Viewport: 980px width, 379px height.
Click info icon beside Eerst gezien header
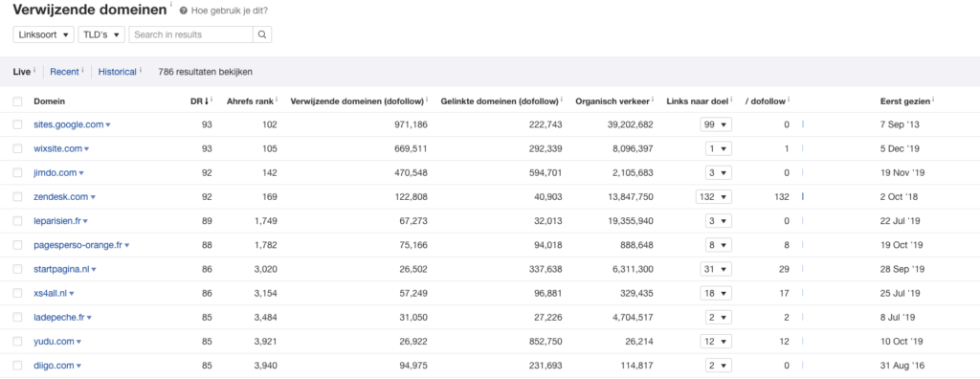pos(933,99)
